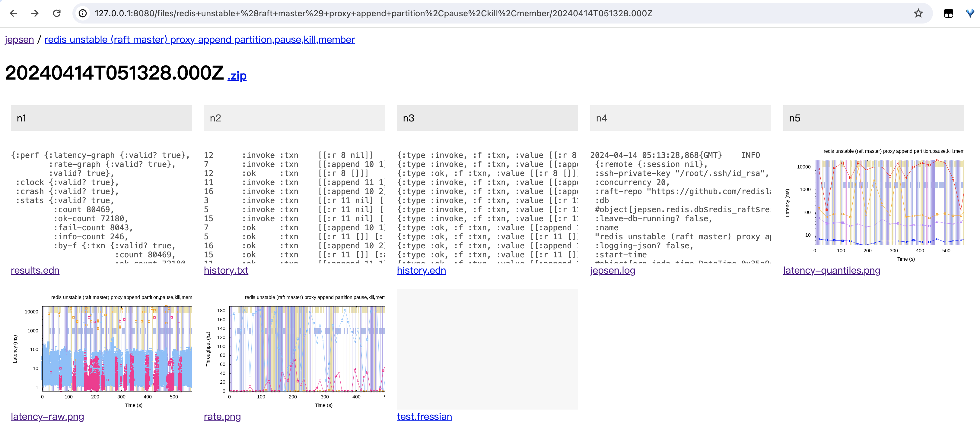Reload the current page
The image size is (980, 437).
57,13
